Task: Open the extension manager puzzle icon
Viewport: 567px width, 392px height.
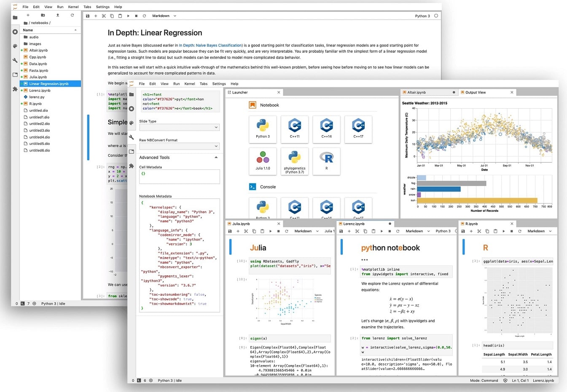Action: pyautogui.click(x=132, y=166)
